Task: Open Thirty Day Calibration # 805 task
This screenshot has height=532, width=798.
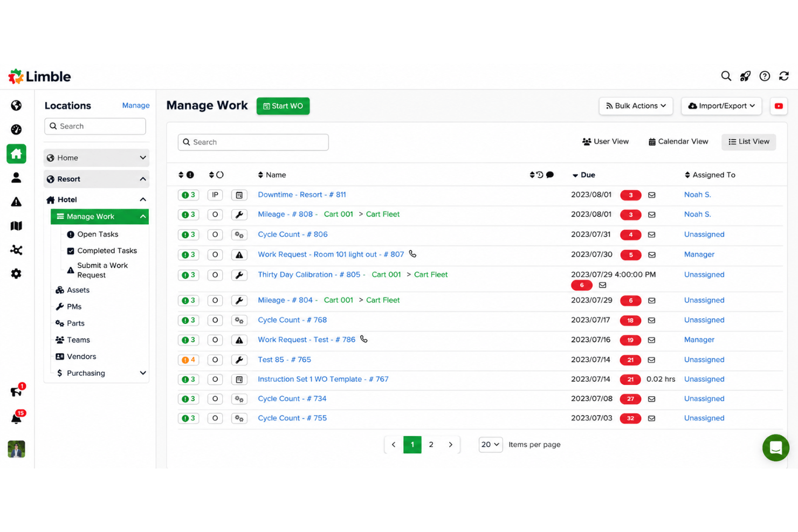Action: pyautogui.click(x=309, y=274)
